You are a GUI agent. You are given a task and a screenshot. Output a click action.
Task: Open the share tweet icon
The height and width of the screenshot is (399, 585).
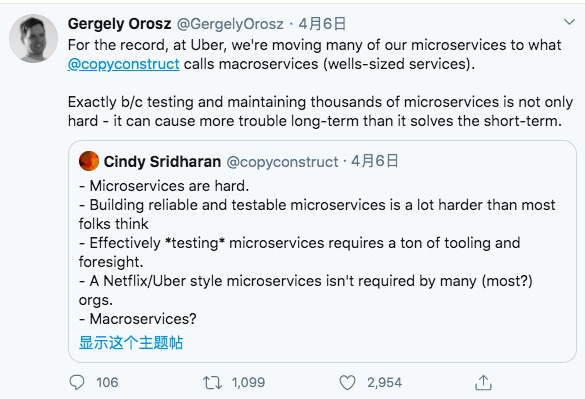[483, 383]
